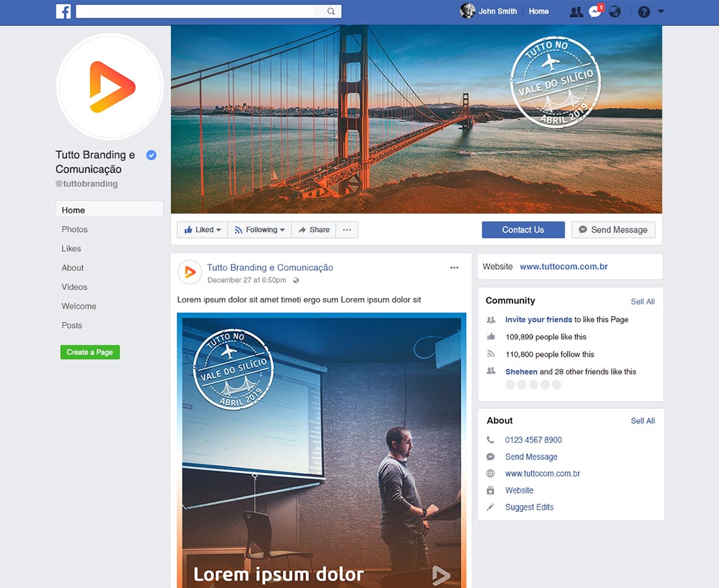
Task: Click the @tuttobranding handle text
Action: coord(87,184)
